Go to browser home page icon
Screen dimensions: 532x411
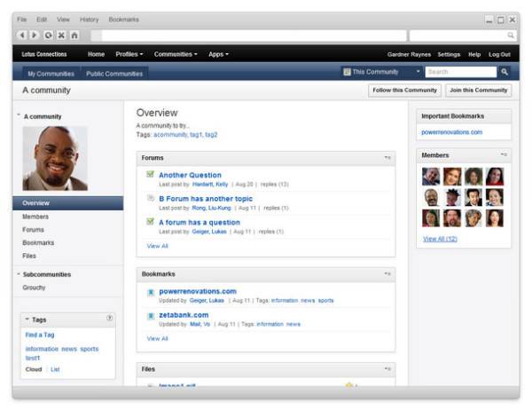[74, 35]
